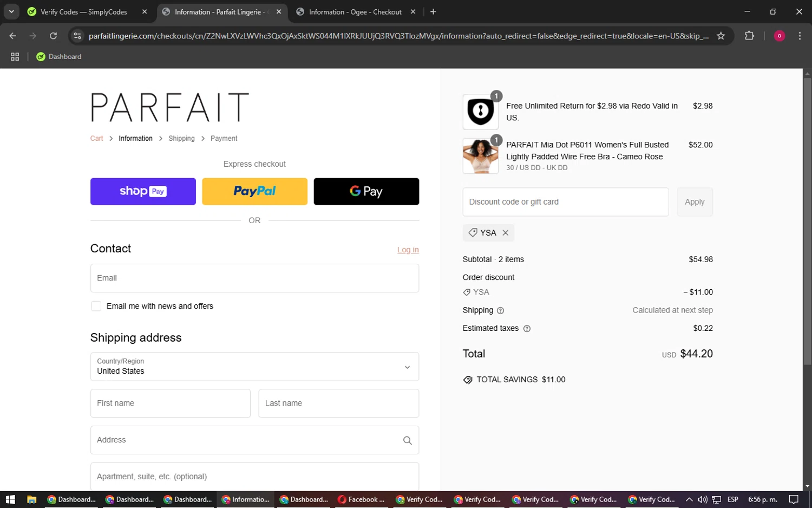Focus the First name field

click(170, 403)
